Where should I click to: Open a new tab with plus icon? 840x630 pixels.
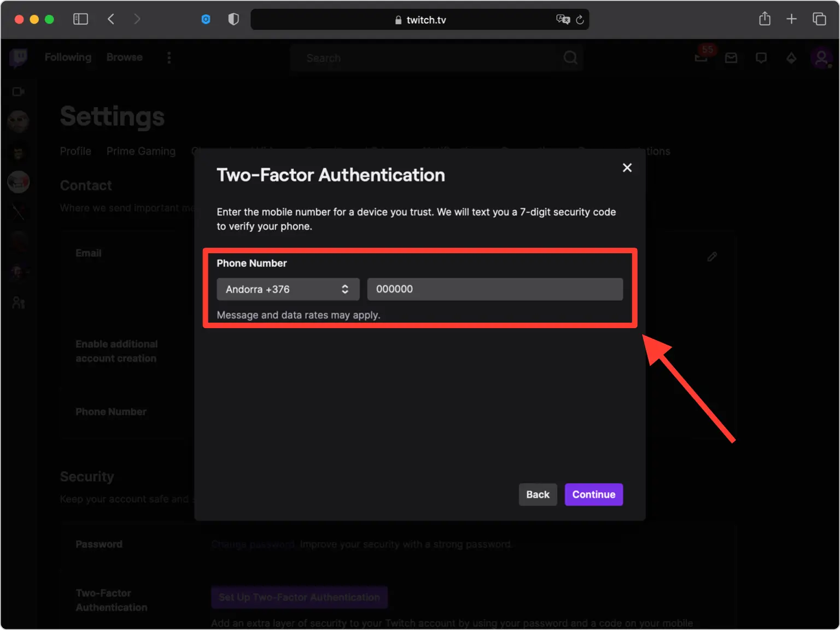(791, 19)
